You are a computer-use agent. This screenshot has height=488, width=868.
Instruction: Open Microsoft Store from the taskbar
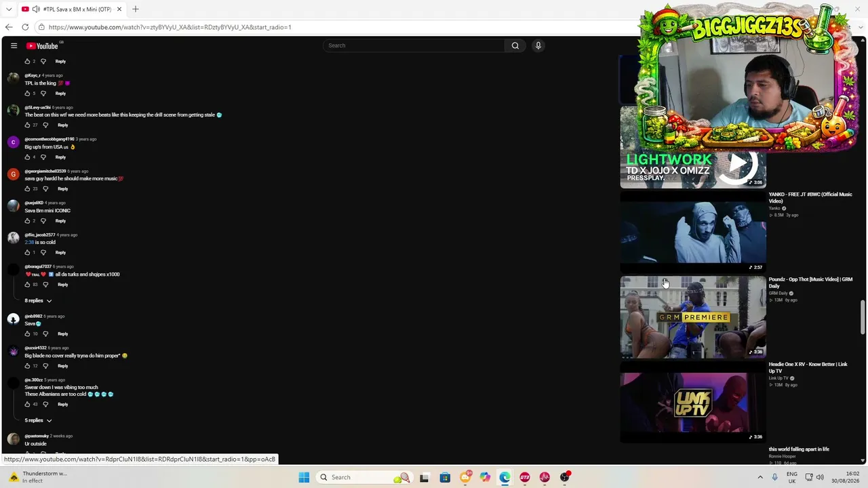click(445, 477)
